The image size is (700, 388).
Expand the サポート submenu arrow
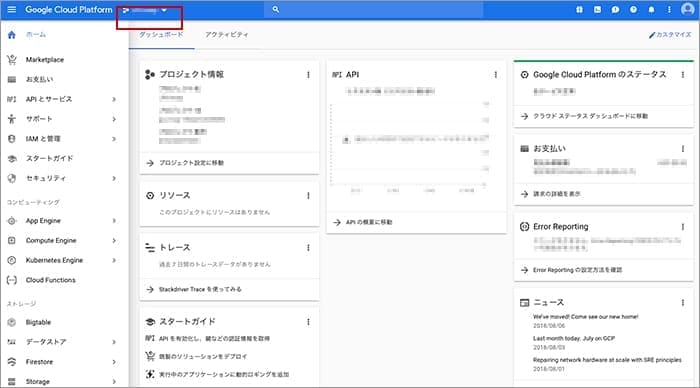pos(114,119)
